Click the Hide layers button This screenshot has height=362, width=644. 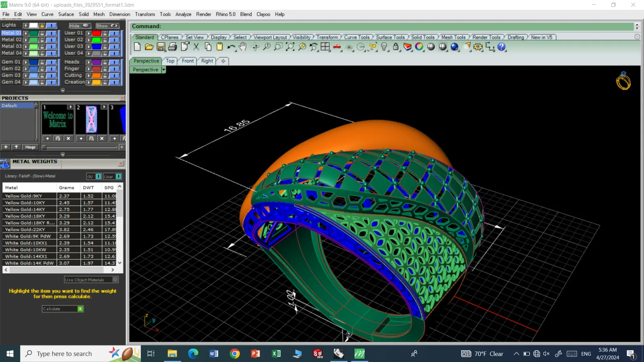[x=79, y=26]
